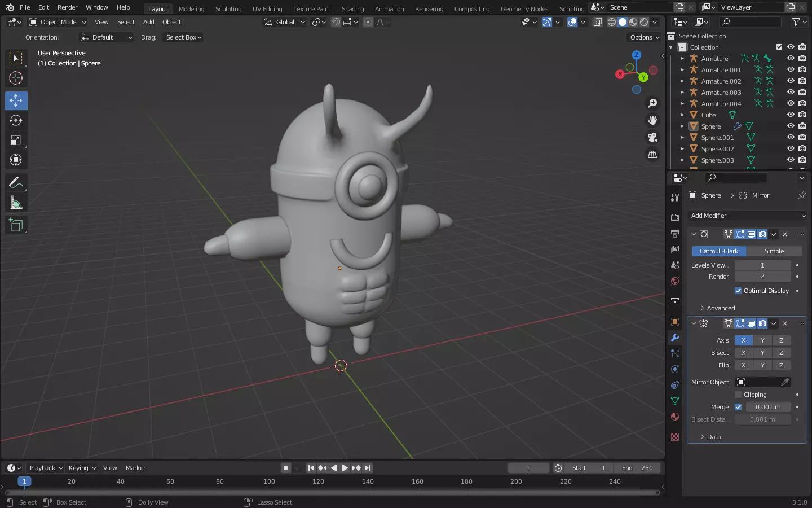Screen dimensions: 812x508
Task: Expand Armature.003 in outliner
Action: point(682,93)
